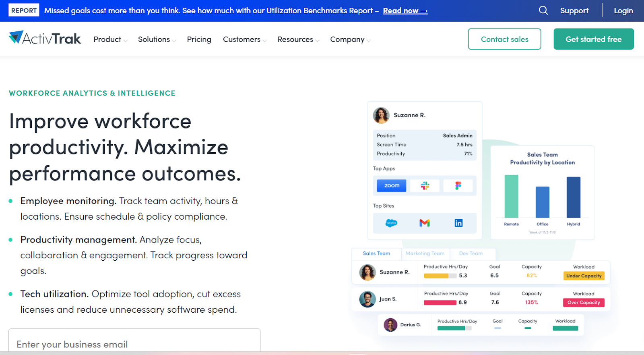Open the Support link

(574, 11)
